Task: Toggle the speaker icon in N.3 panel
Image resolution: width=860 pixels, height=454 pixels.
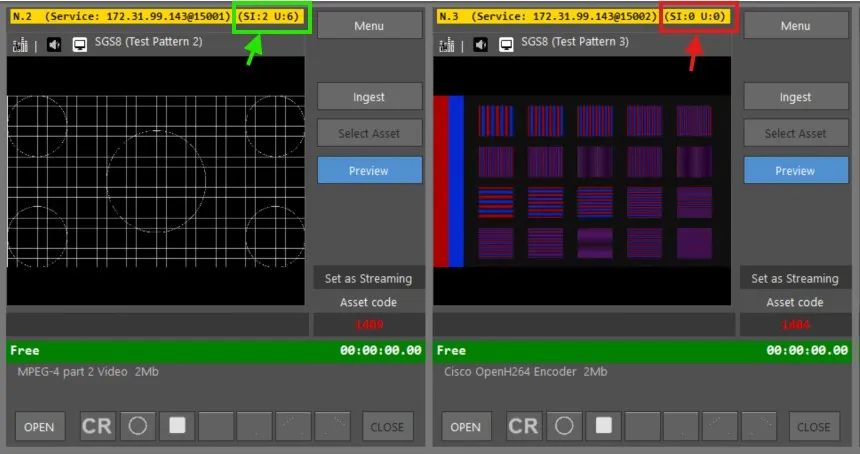Action: [x=481, y=45]
